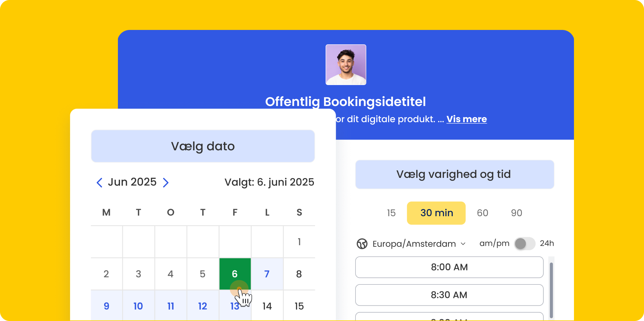
Task: Click the Vis mere link
Action: (467, 119)
